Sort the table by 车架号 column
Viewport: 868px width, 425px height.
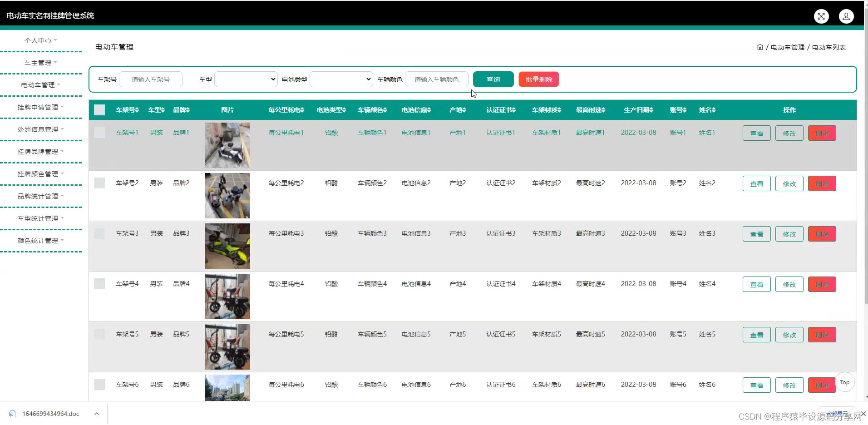[x=128, y=109]
